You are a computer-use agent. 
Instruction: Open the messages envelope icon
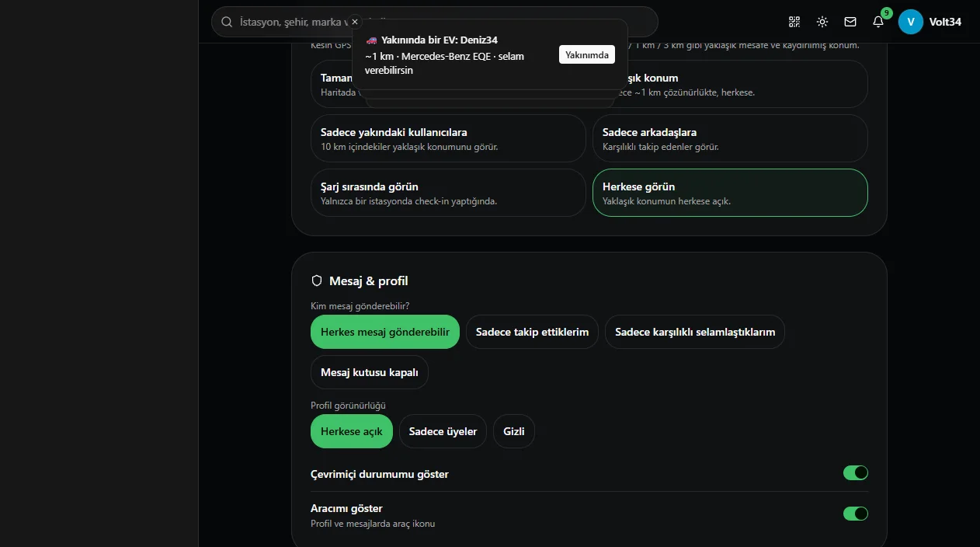850,22
